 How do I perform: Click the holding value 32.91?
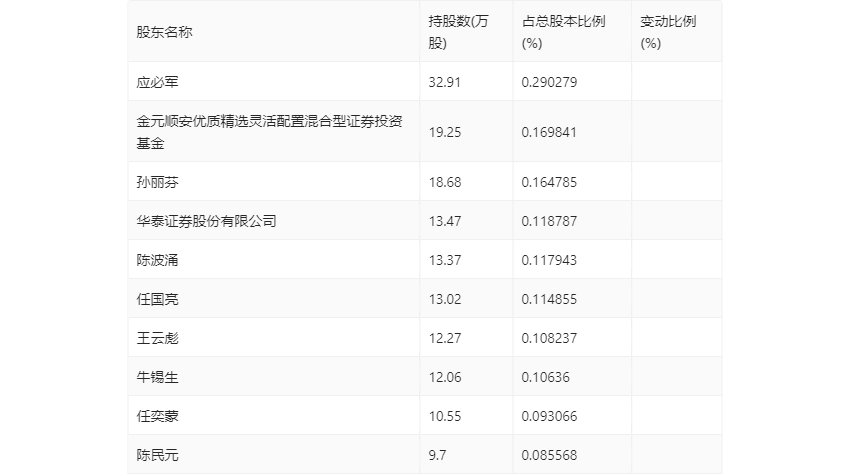(445, 82)
